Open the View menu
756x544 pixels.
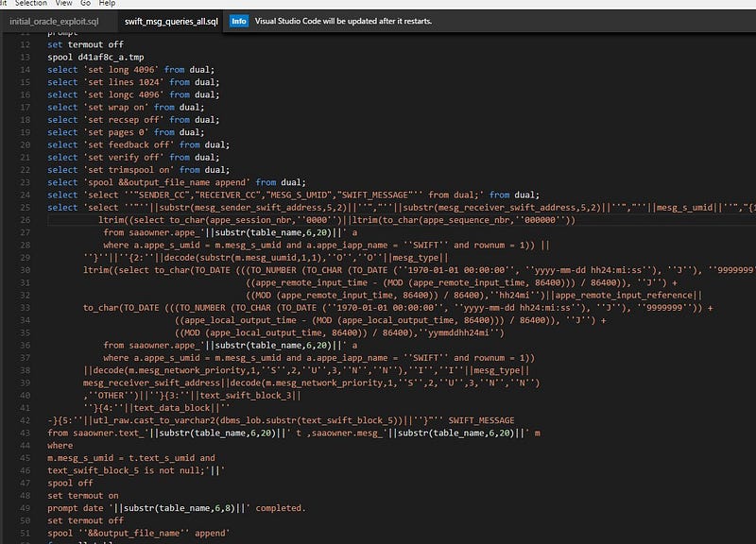pyautogui.click(x=63, y=4)
